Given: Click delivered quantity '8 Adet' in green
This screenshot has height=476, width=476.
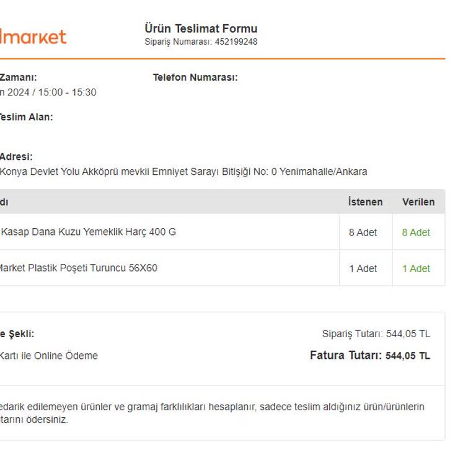Looking at the screenshot, I should [x=416, y=232].
